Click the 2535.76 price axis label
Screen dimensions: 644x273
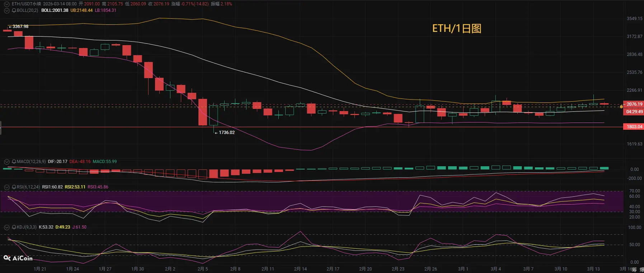pos(635,72)
